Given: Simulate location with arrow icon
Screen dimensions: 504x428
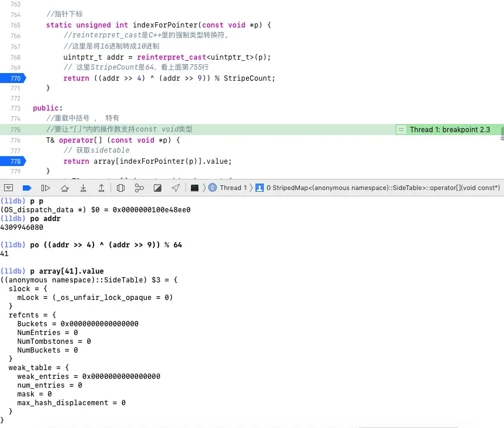Looking at the screenshot, I should pos(176,188).
